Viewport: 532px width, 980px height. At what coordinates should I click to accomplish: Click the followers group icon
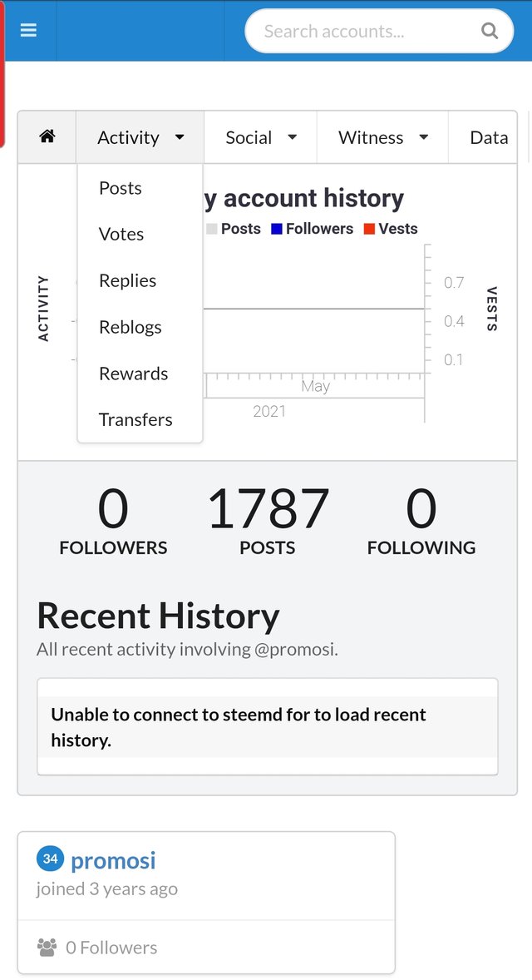click(x=47, y=947)
